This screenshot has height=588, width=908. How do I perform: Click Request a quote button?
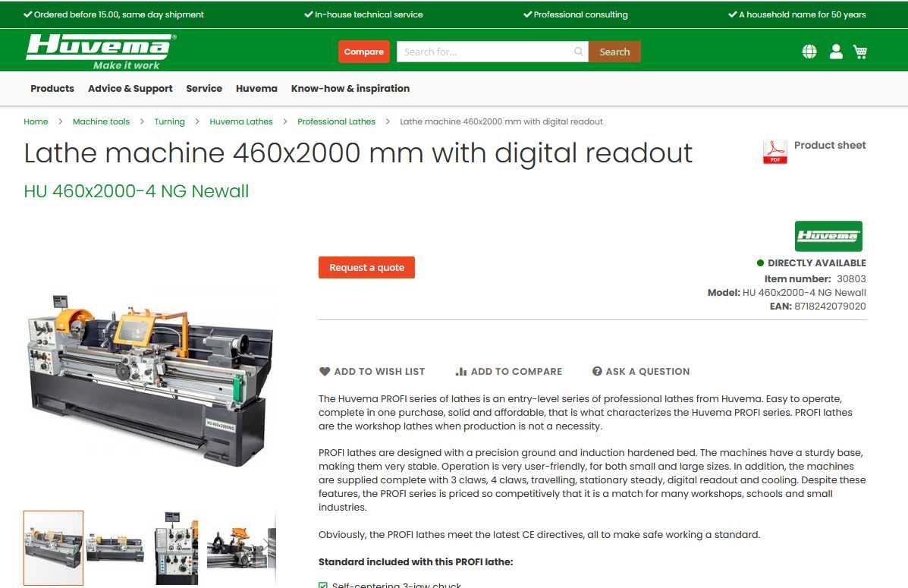pos(366,268)
